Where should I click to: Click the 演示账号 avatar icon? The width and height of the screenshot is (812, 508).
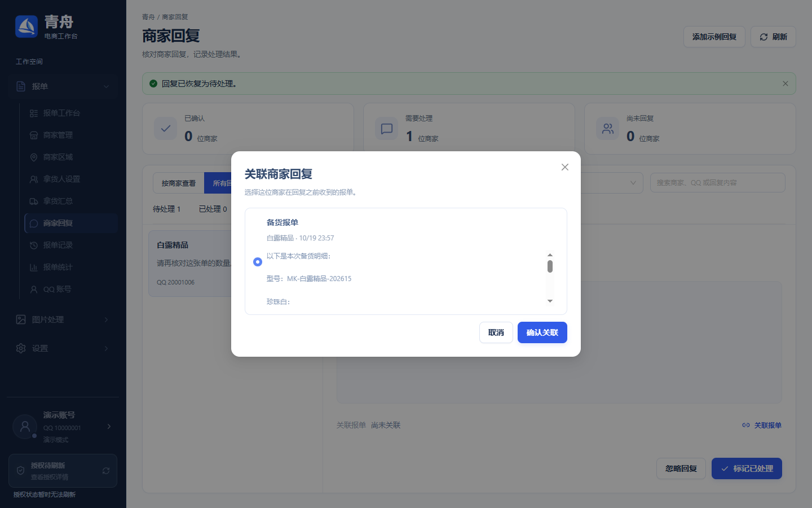point(25,427)
